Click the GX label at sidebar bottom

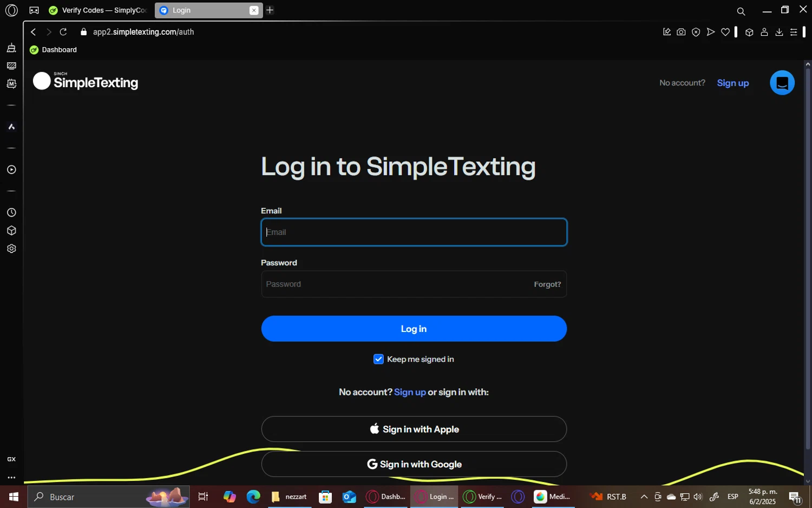pyautogui.click(x=11, y=459)
